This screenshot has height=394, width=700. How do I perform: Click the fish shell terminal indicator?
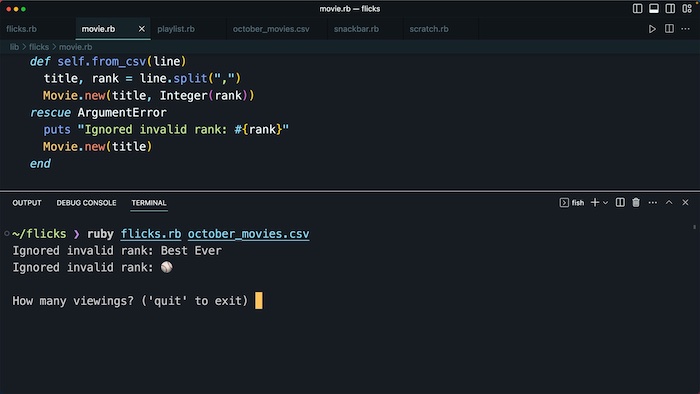point(572,203)
